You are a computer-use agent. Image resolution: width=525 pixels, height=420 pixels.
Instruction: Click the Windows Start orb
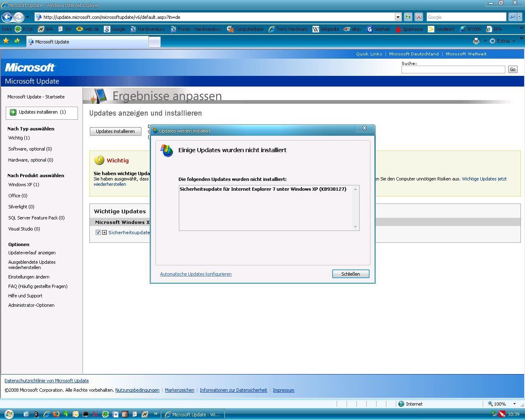[x=9, y=414]
